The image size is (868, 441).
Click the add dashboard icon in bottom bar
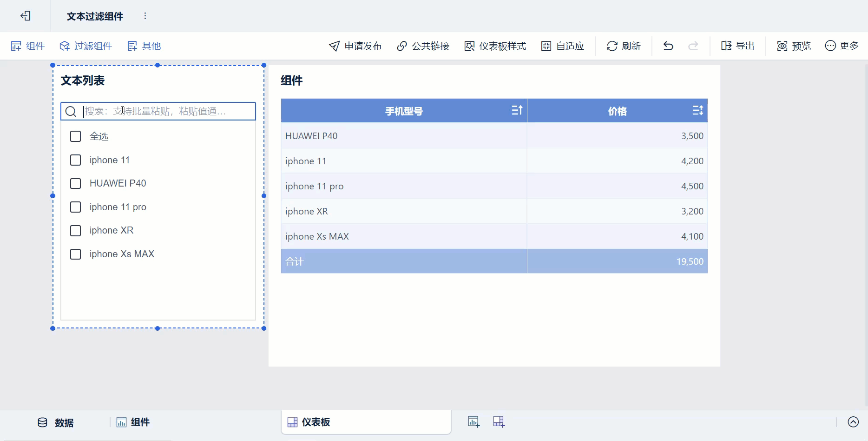499,422
